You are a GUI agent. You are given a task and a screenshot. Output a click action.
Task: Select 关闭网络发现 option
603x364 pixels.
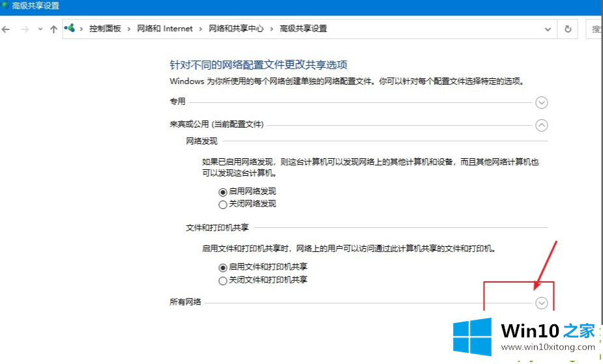(x=223, y=204)
